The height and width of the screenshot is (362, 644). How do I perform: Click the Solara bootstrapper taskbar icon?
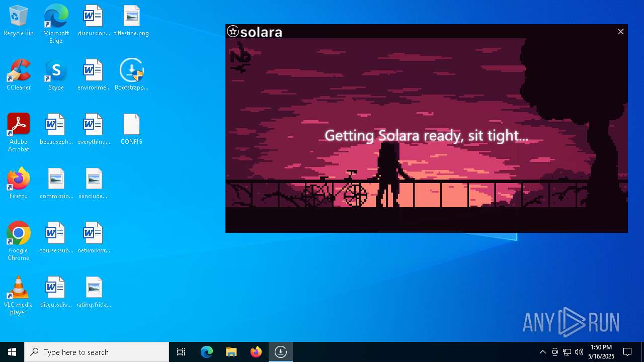[x=281, y=352]
